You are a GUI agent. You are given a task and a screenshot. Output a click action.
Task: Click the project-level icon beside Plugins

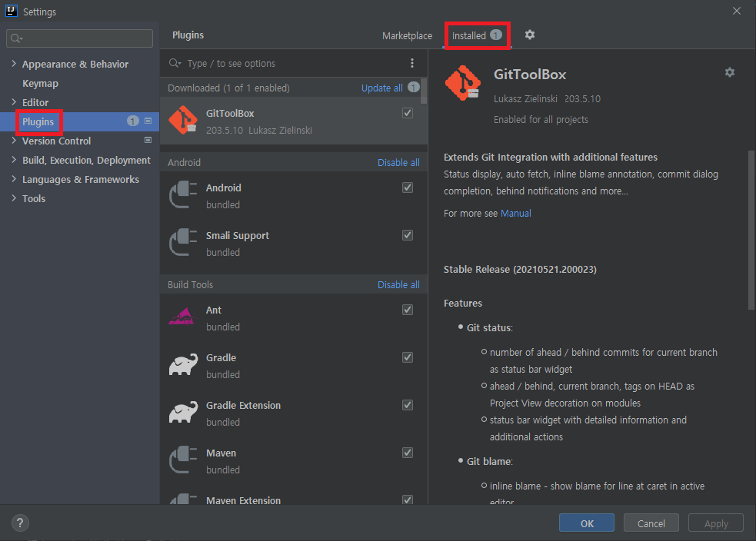[148, 121]
